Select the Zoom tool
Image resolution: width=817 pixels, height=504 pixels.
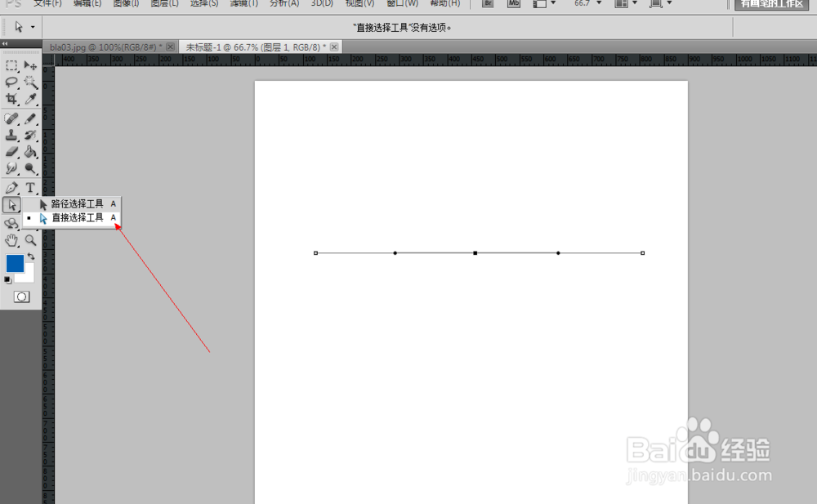tap(30, 240)
